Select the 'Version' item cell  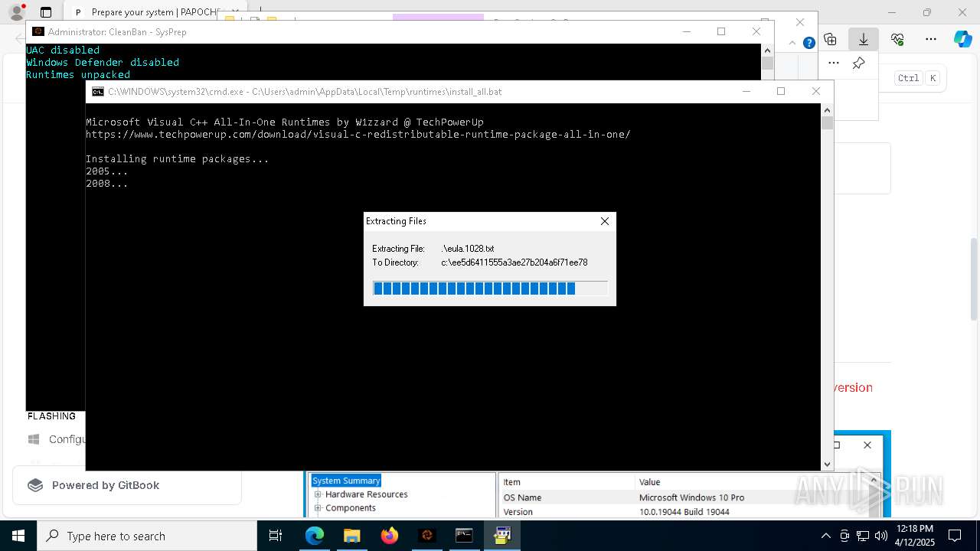click(518, 512)
